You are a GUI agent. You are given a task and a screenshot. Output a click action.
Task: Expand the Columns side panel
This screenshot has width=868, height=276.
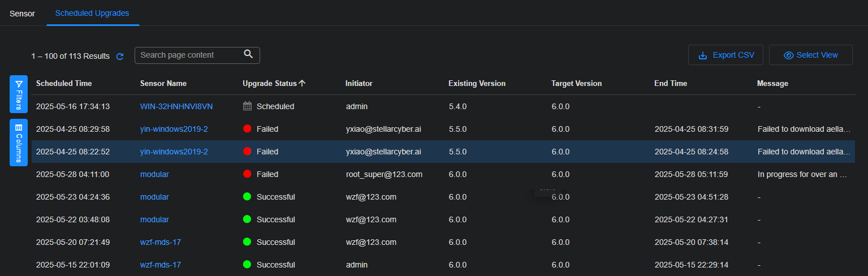(x=19, y=143)
